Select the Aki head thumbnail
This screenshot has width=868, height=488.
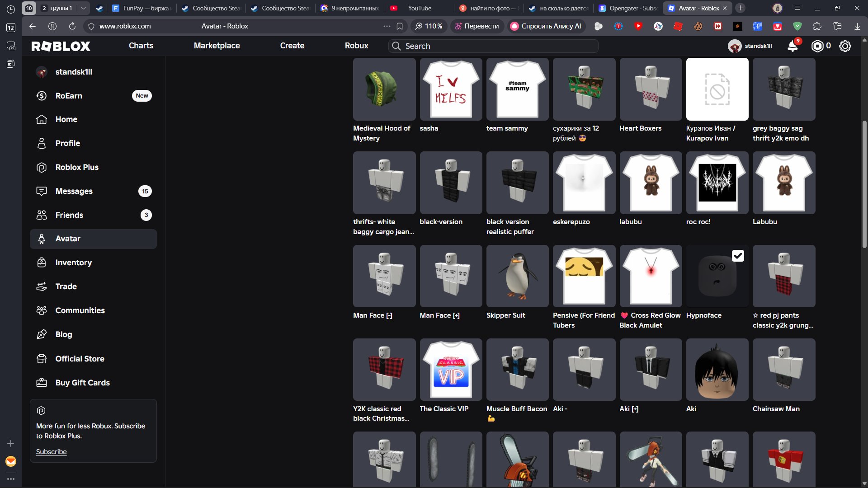[717, 370]
